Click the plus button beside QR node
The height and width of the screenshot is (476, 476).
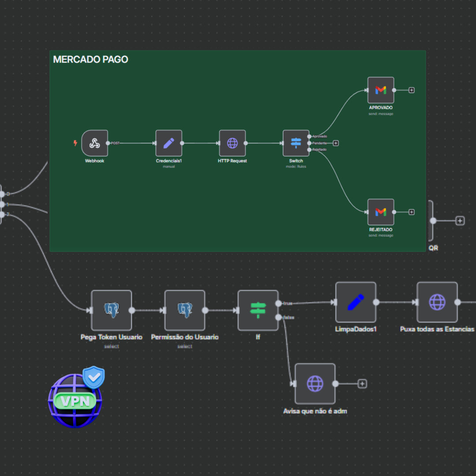[x=460, y=221]
